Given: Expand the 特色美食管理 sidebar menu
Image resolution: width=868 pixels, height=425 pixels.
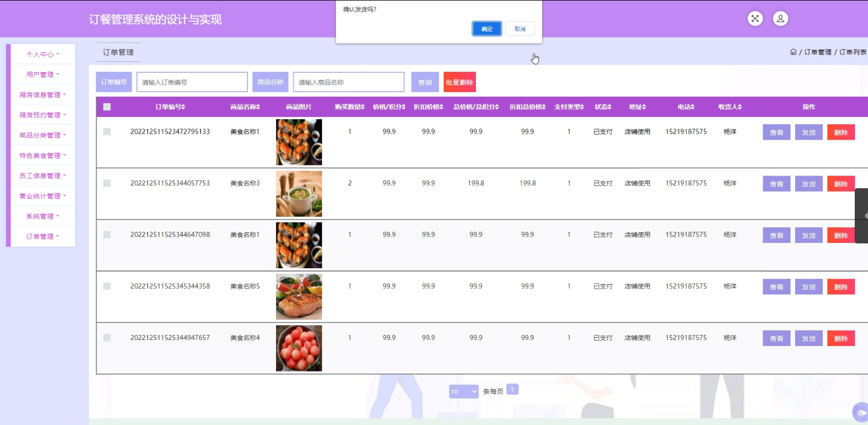Looking at the screenshot, I should [x=43, y=156].
